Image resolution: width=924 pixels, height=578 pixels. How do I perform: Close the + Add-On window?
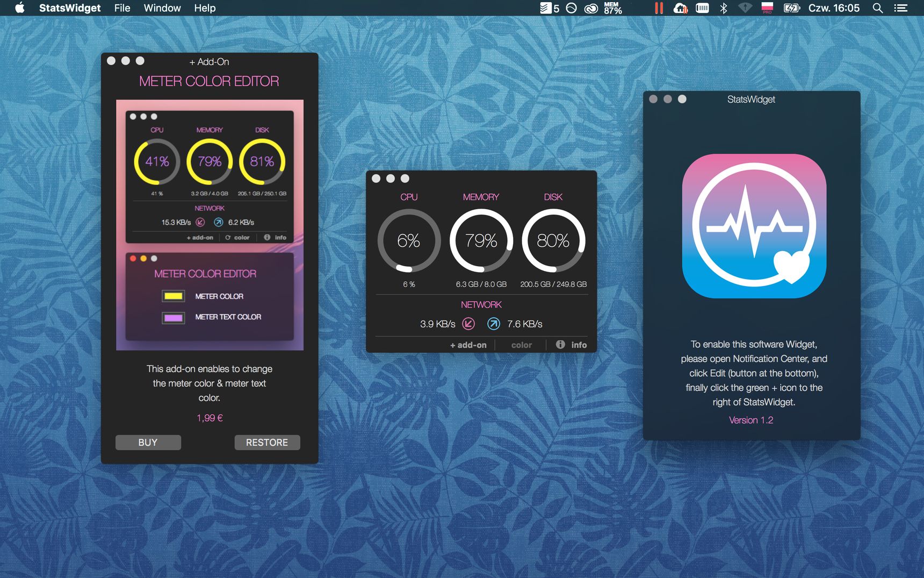point(111,61)
